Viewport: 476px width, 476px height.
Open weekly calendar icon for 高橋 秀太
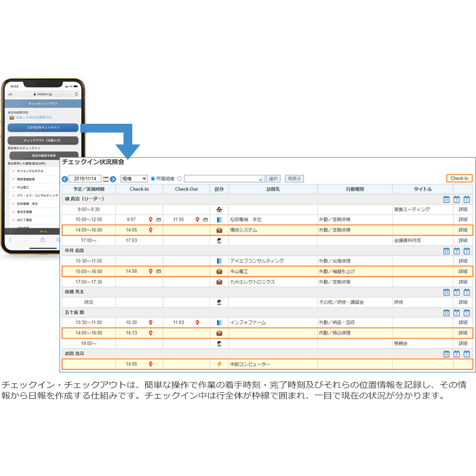pyautogui.click(x=456, y=292)
